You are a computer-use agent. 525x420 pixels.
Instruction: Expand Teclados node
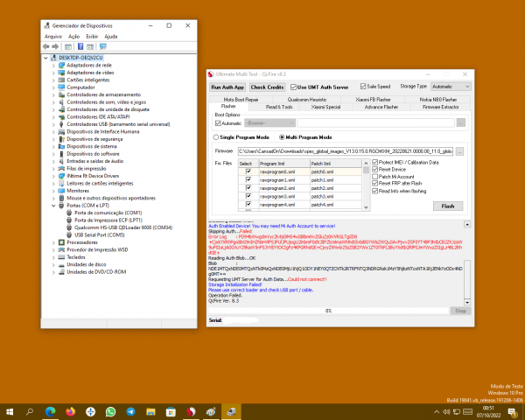point(53,257)
